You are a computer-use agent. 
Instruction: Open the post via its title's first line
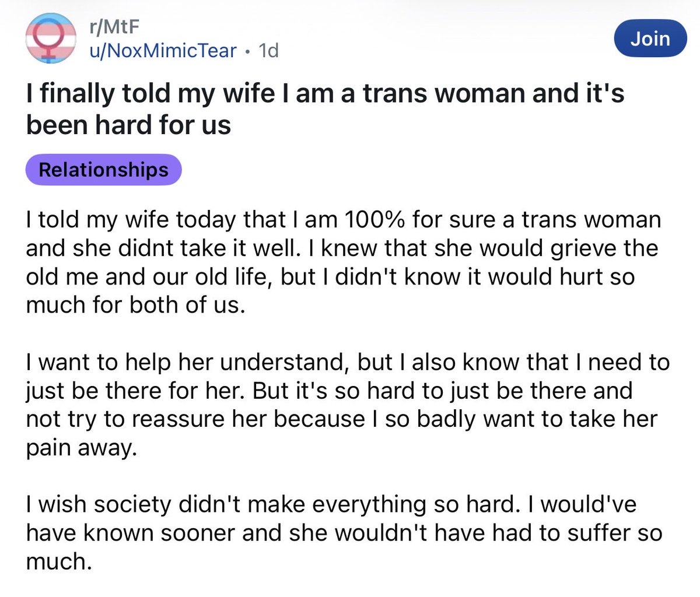325,93
